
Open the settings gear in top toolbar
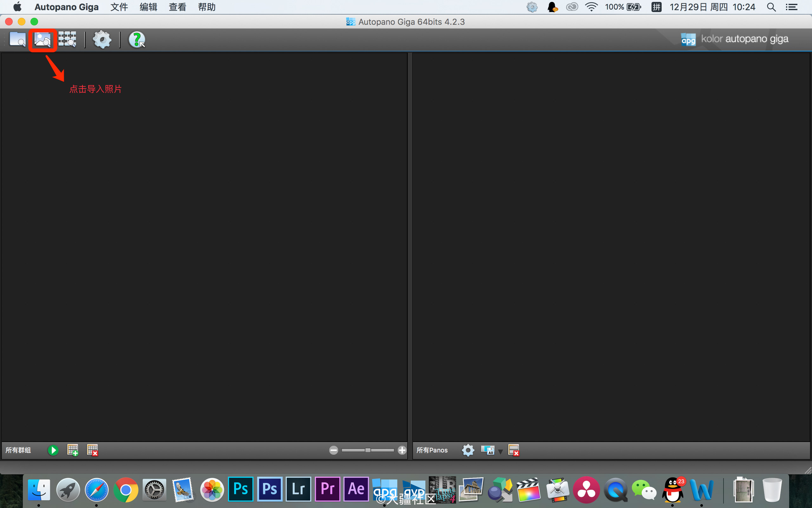[102, 40]
